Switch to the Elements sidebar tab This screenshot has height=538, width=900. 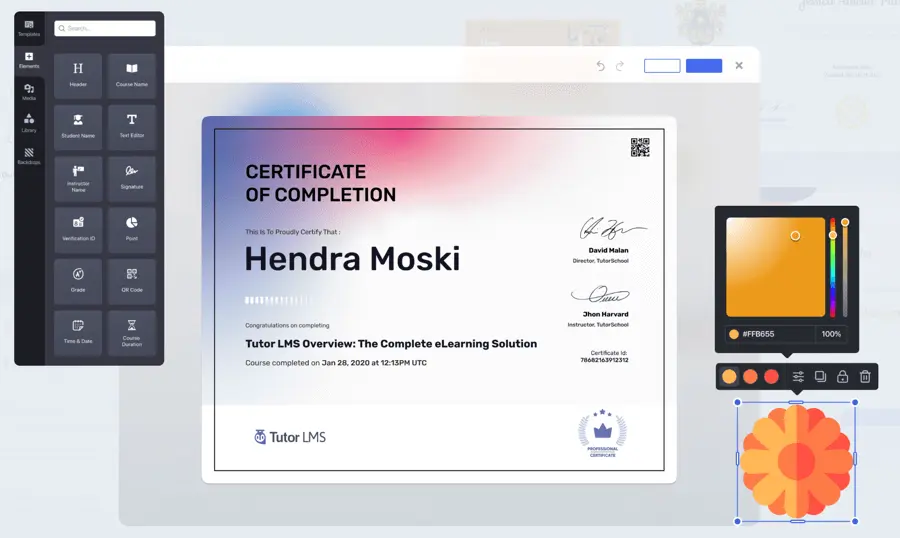(x=29, y=60)
